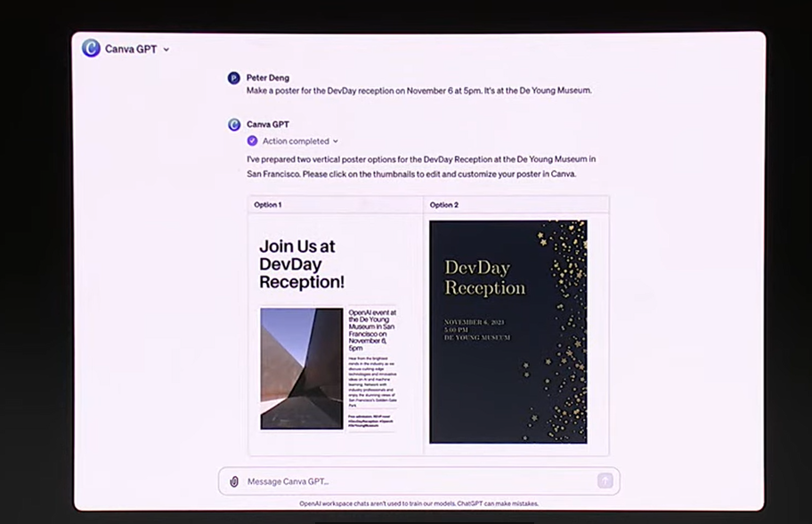This screenshot has height=524, width=812.
Task: Click the "Peter Deng" sender name
Action: 268,77
